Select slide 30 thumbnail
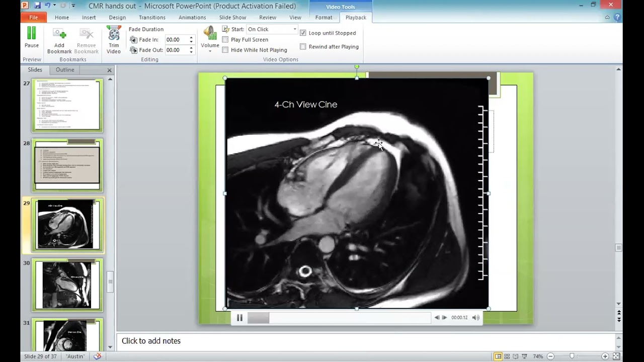 (x=67, y=285)
